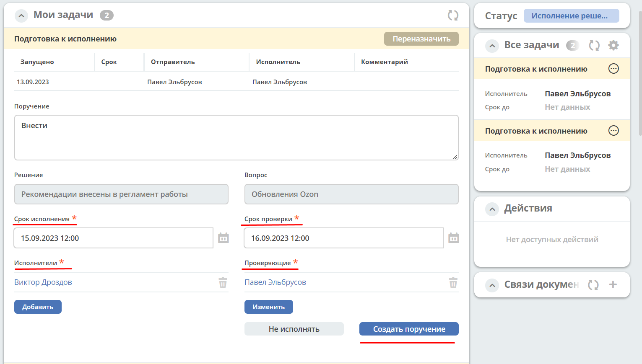Click Нет доступных действий text

tap(552, 239)
